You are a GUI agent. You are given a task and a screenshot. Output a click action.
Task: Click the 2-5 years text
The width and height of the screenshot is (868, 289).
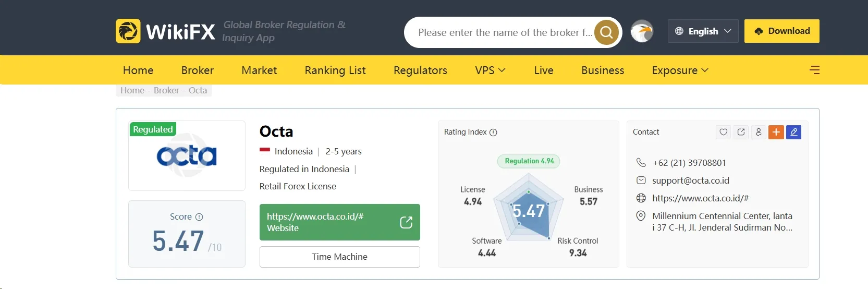tap(344, 151)
